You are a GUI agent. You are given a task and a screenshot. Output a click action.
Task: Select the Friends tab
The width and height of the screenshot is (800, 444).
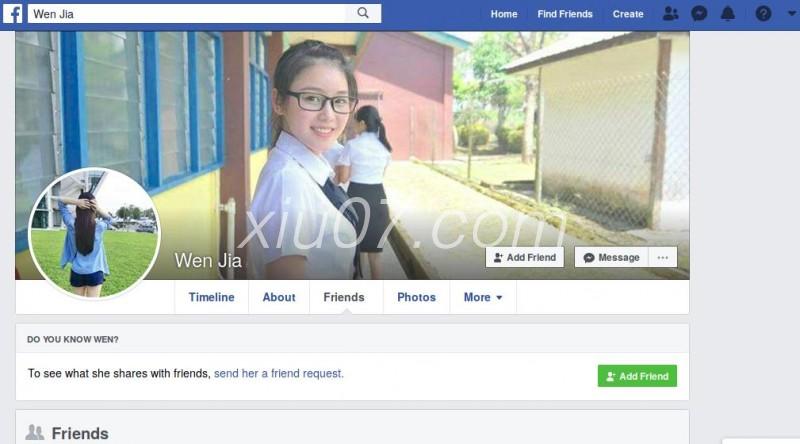pyautogui.click(x=344, y=297)
